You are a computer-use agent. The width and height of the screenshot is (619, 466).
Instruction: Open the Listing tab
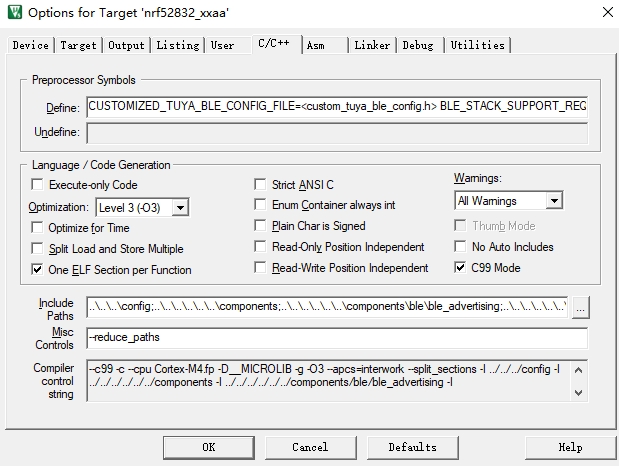click(178, 45)
